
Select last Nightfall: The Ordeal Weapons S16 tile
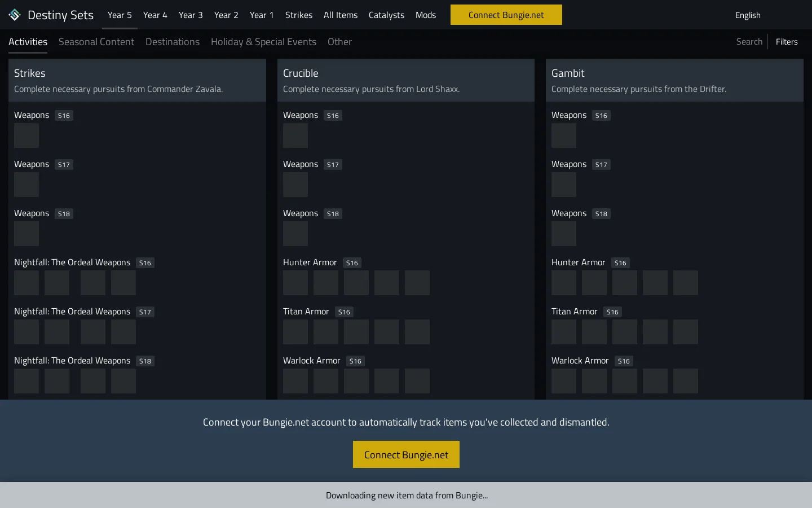click(123, 283)
